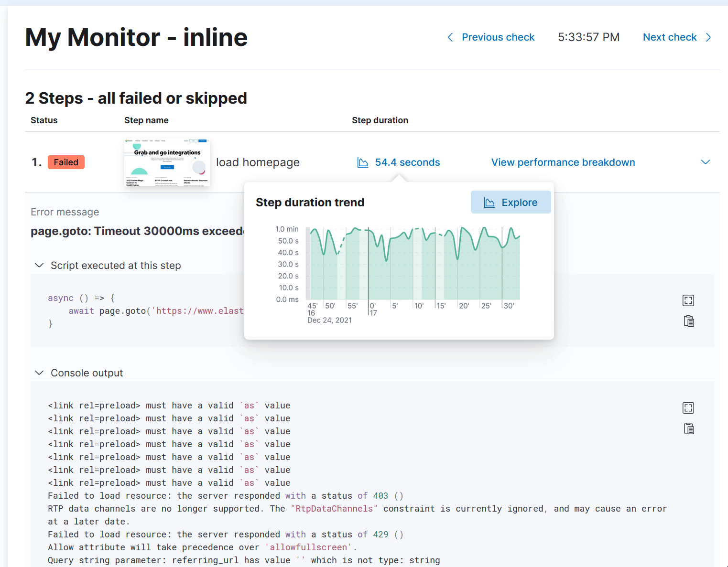Viewport: 728px width, 567px height.
Task: Collapse the load homepage step row chevron
Action: 705,162
